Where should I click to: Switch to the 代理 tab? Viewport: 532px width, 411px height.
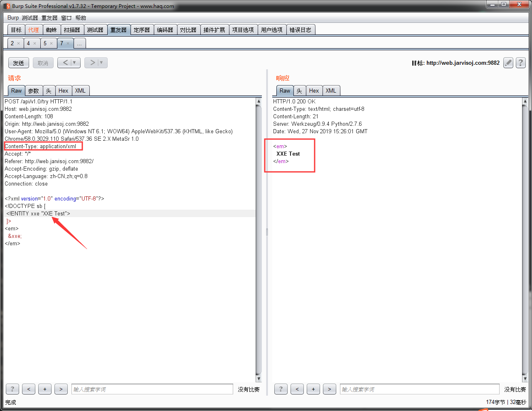pos(34,30)
